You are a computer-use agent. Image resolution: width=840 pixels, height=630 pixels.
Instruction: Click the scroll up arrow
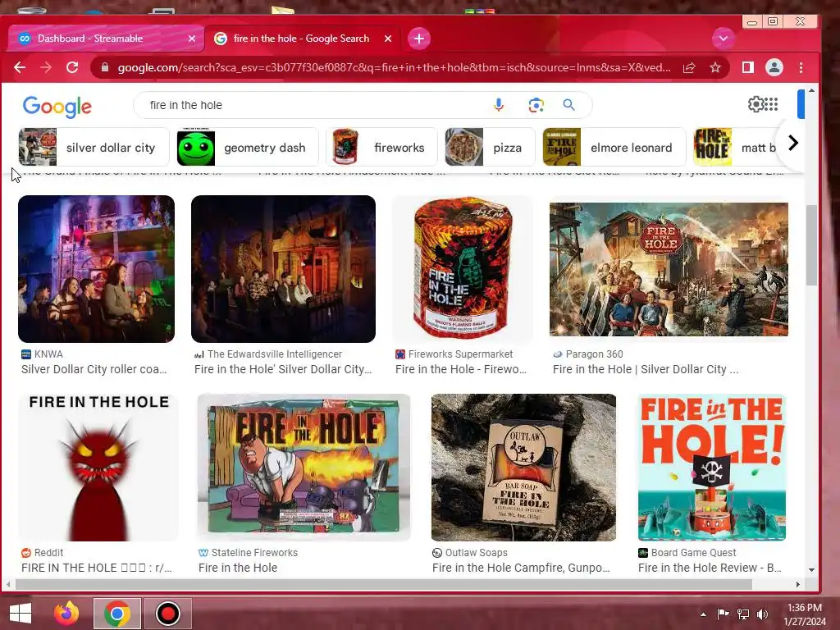point(811,90)
